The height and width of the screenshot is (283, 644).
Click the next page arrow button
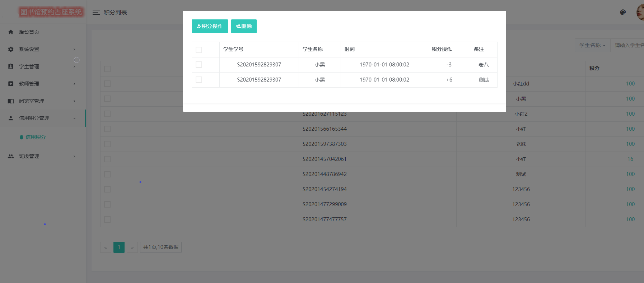point(132,247)
